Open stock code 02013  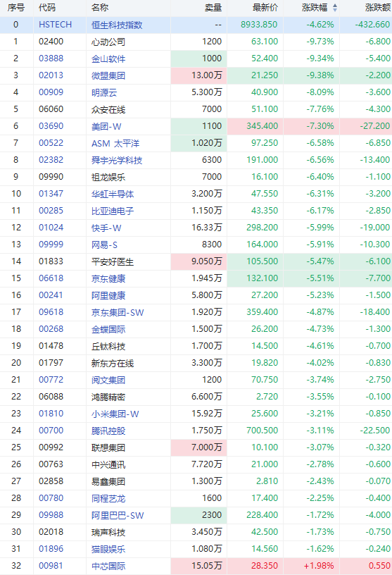point(51,75)
